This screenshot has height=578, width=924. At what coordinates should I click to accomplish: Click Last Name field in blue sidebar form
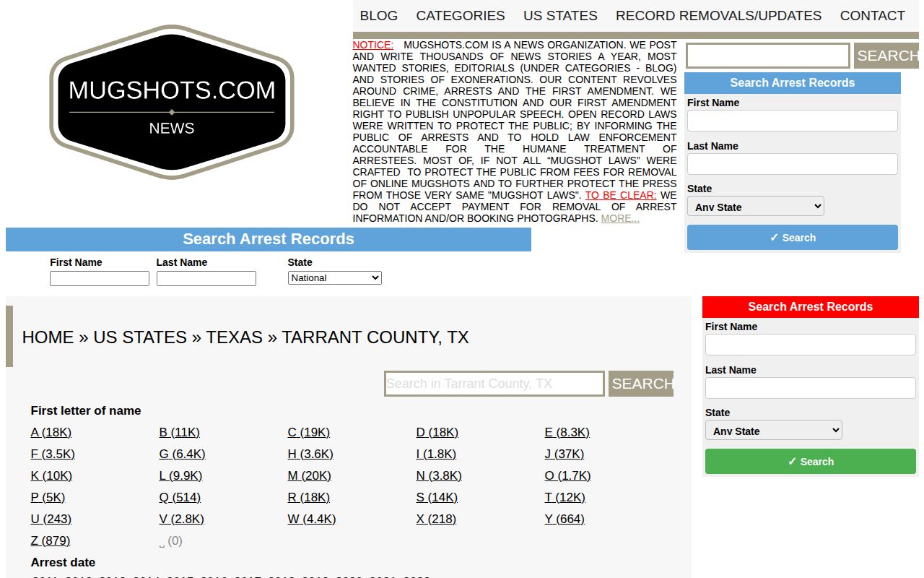[793, 164]
